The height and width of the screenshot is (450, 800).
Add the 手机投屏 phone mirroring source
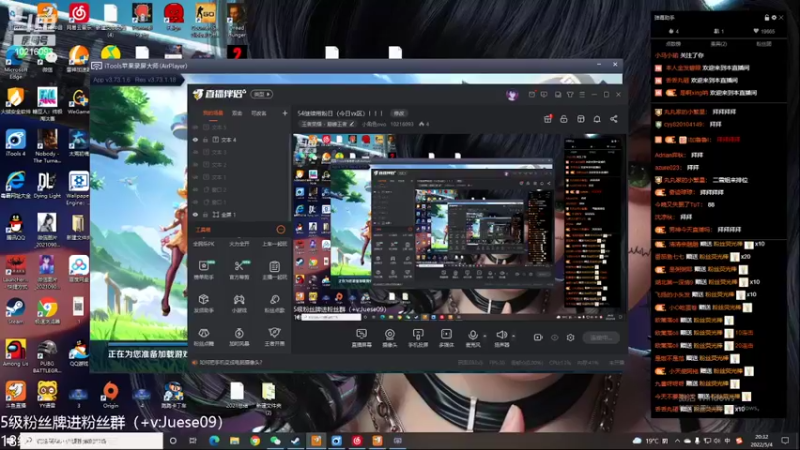pyautogui.click(x=418, y=337)
